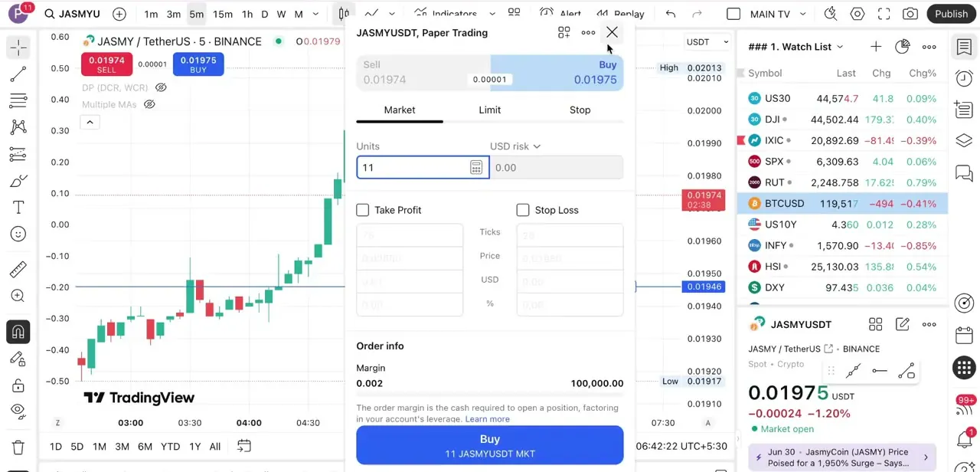Open the chart patterns drawing tools
Image resolution: width=980 pixels, height=472 pixels.
[x=18, y=127]
